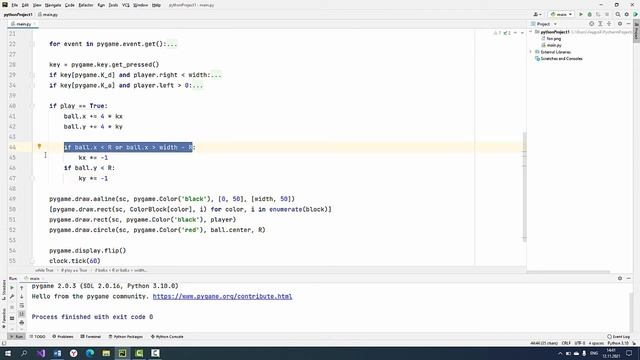640x360 pixels.
Task: Open the TODO tool window tab
Action: pos(38,337)
